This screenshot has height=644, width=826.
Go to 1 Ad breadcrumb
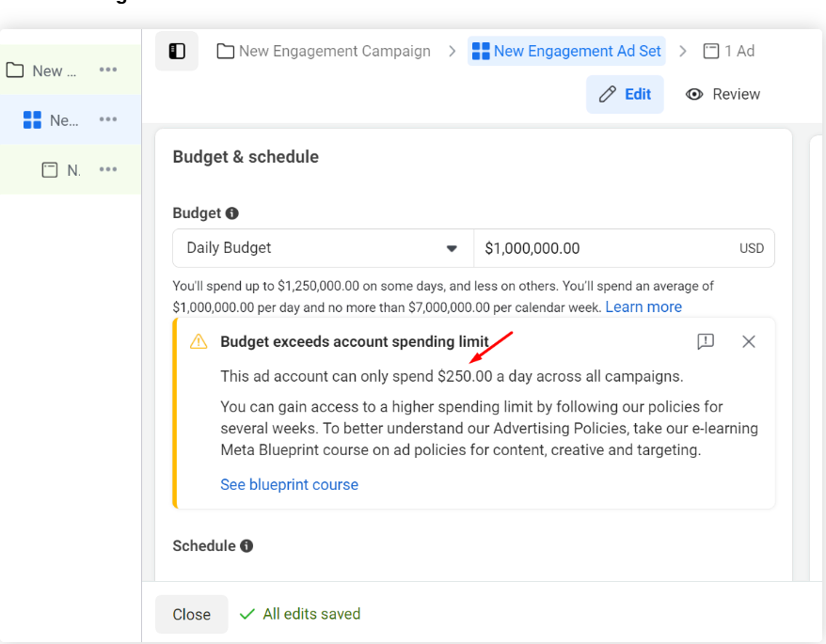coord(729,52)
